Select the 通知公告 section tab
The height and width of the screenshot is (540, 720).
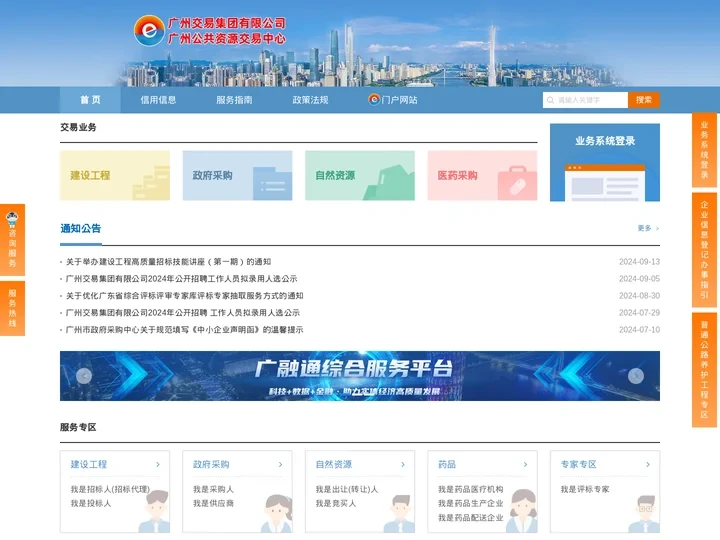(81, 229)
